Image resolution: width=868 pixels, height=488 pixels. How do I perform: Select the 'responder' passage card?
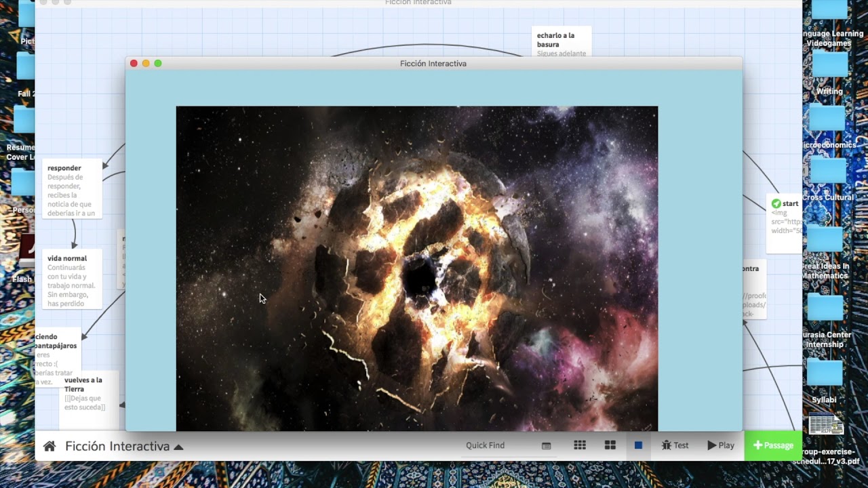[73, 189]
